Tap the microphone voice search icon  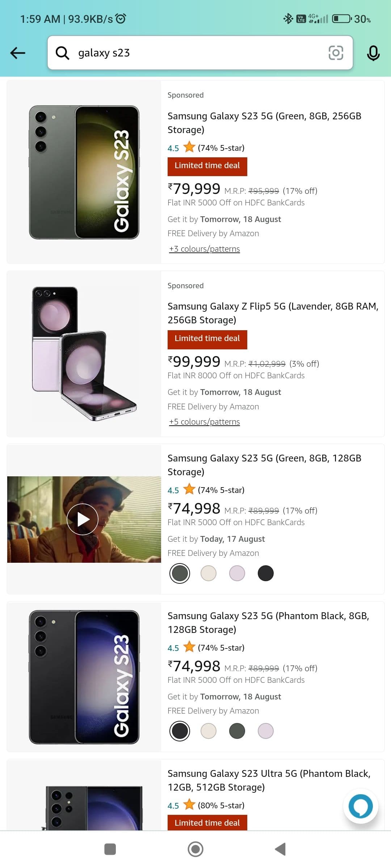coord(373,53)
